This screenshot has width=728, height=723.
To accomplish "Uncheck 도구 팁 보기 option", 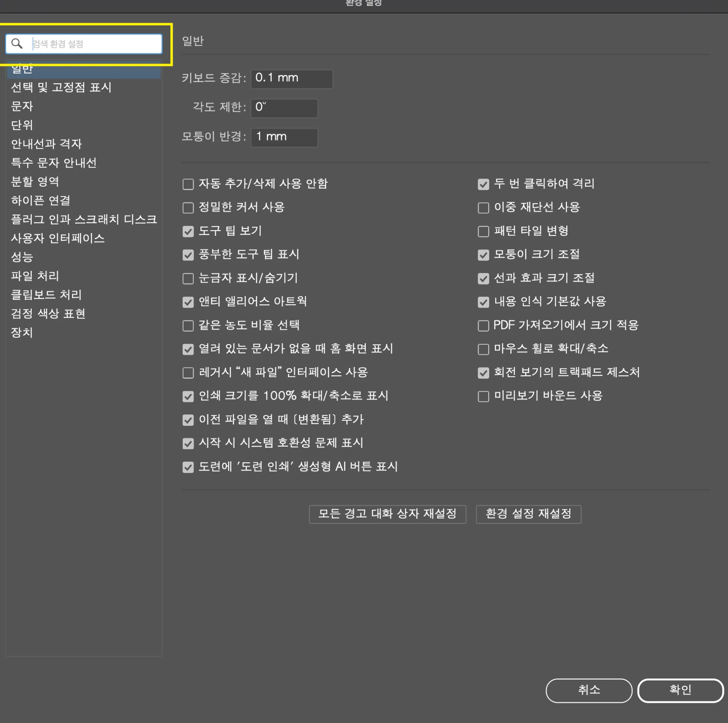I will pos(188,231).
